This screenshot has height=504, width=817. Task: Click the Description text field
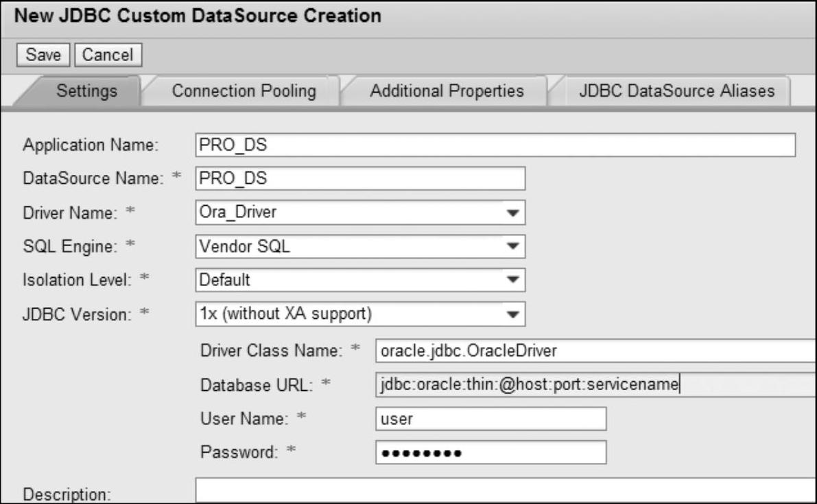[x=505, y=492]
